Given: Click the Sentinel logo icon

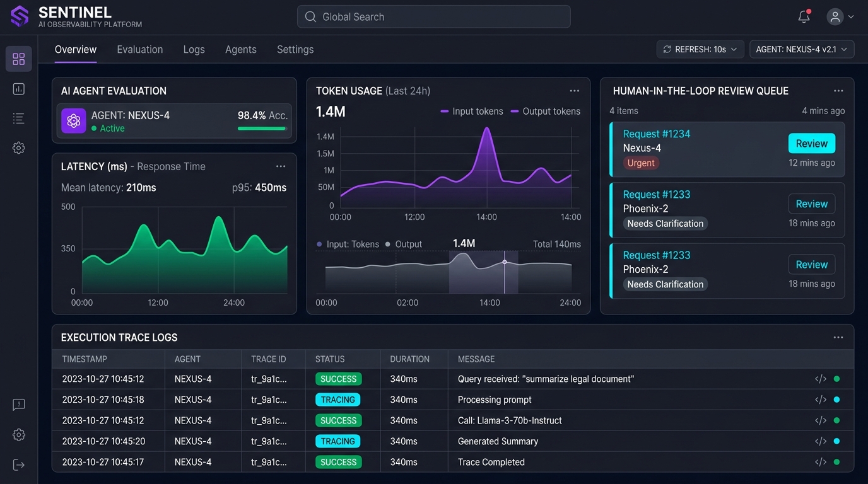Looking at the screenshot, I should pos(20,16).
